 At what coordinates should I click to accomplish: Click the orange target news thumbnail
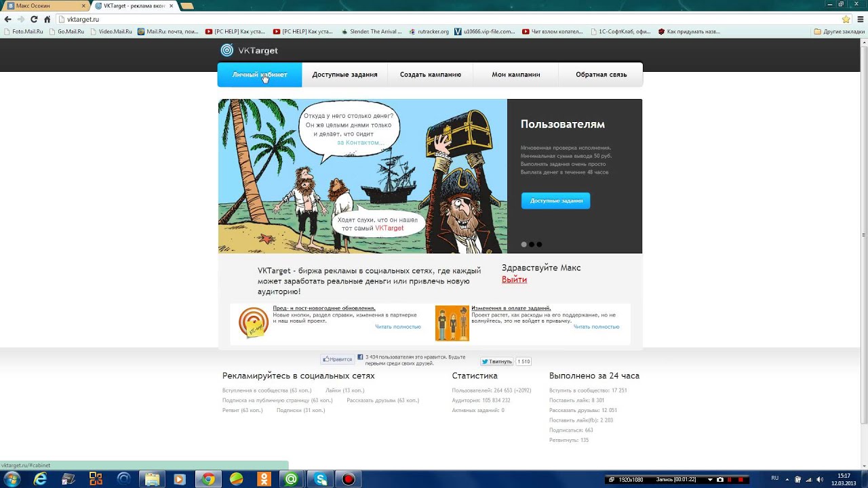(254, 323)
